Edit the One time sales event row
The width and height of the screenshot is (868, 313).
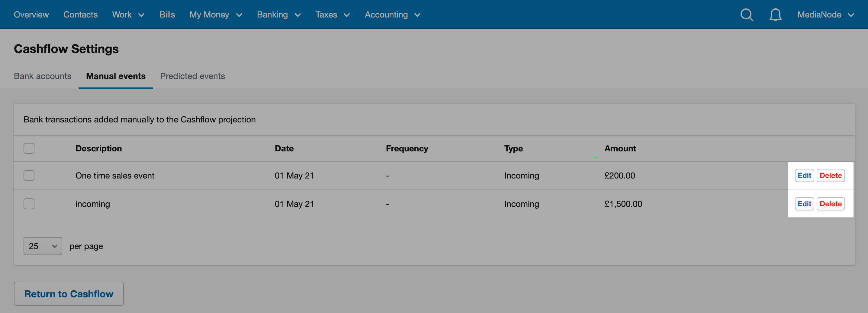coord(804,175)
